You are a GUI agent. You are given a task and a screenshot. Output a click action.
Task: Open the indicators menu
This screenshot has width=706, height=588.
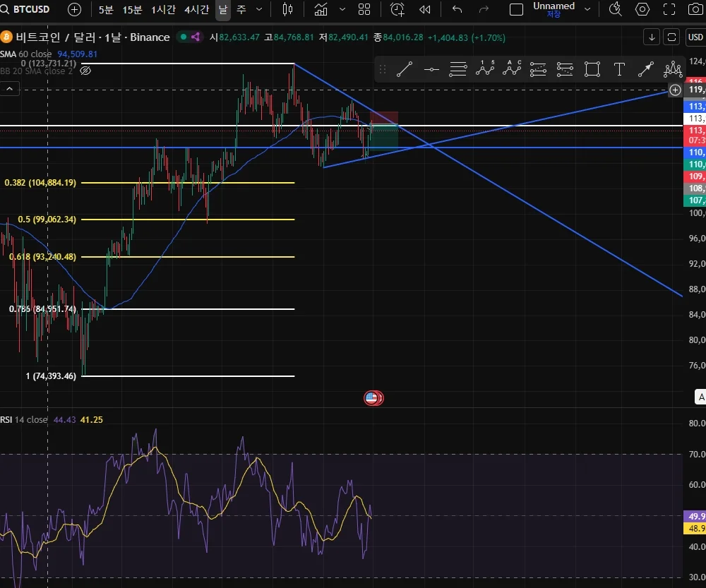[x=321, y=9]
